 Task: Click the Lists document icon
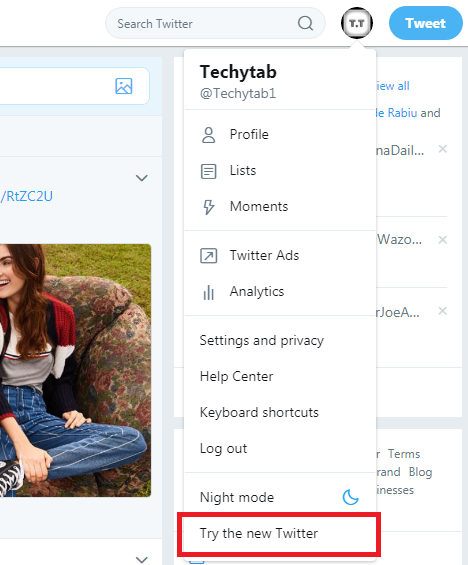pos(208,171)
